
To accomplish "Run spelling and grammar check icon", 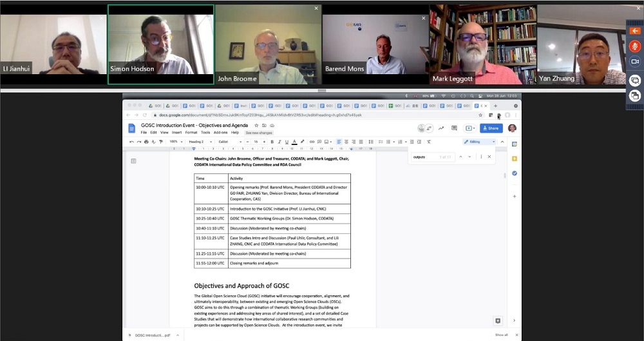I will tap(154, 142).
